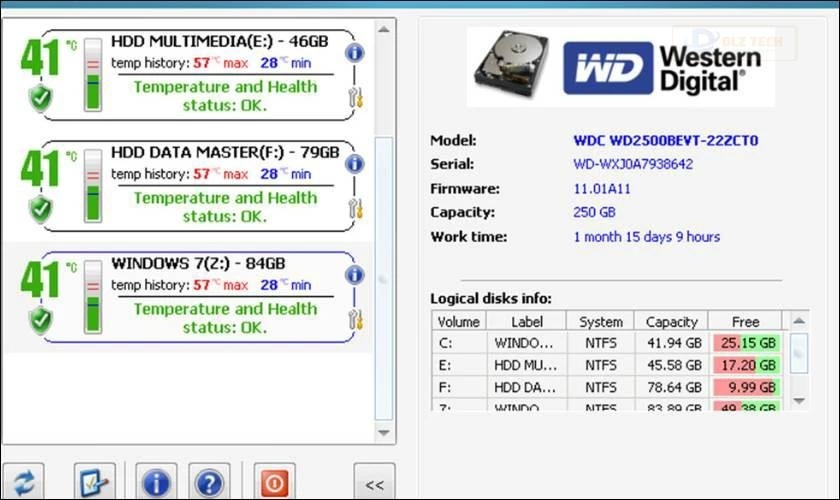Click the drive list scrollbar thumb
The height and width of the screenshot is (500, 840).
tap(384, 279)
